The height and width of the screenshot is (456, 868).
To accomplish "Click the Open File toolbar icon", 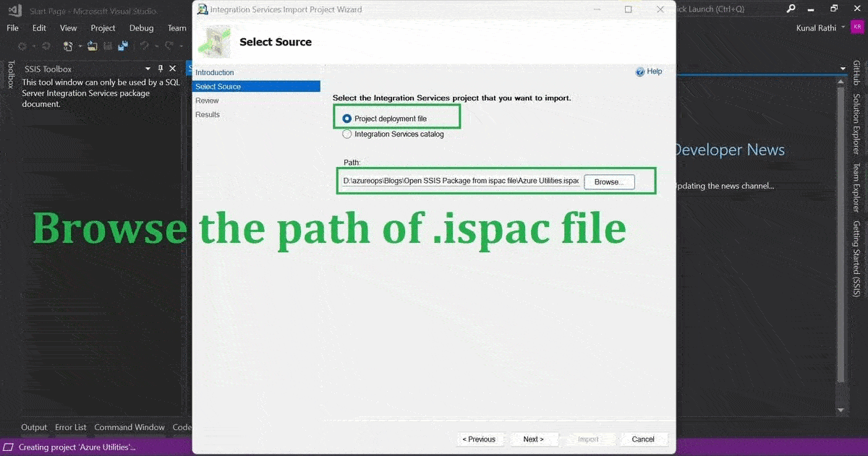I will point(93,46).
